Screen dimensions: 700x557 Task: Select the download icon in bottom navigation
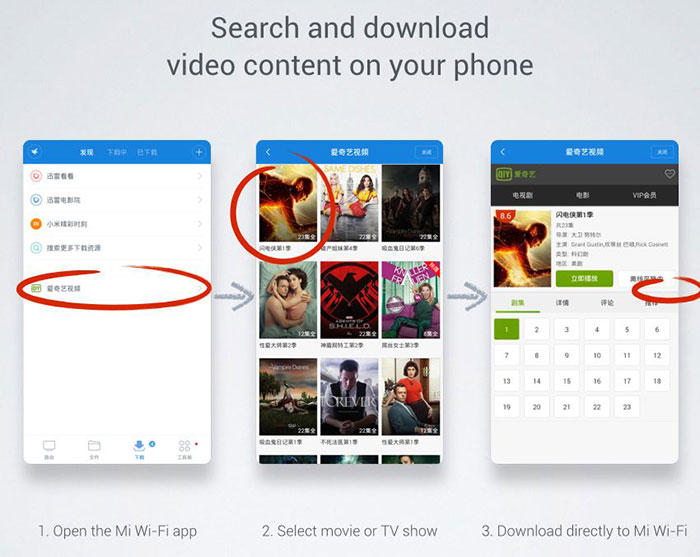point(139,446)
